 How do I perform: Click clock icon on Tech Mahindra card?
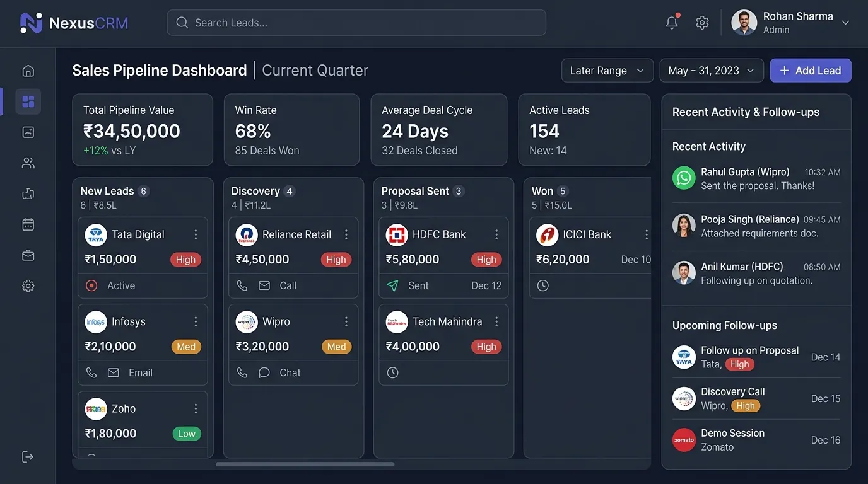[x=392, y=372]
